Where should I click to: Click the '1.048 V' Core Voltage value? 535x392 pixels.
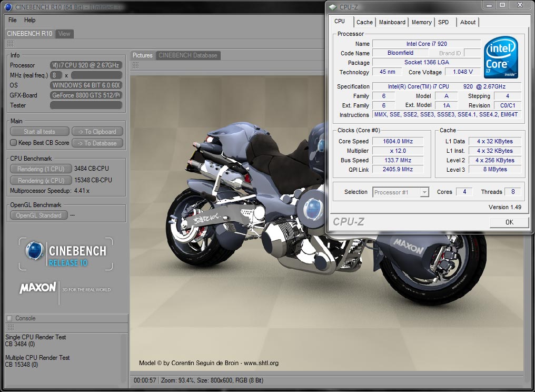click(x=463, y=72)
